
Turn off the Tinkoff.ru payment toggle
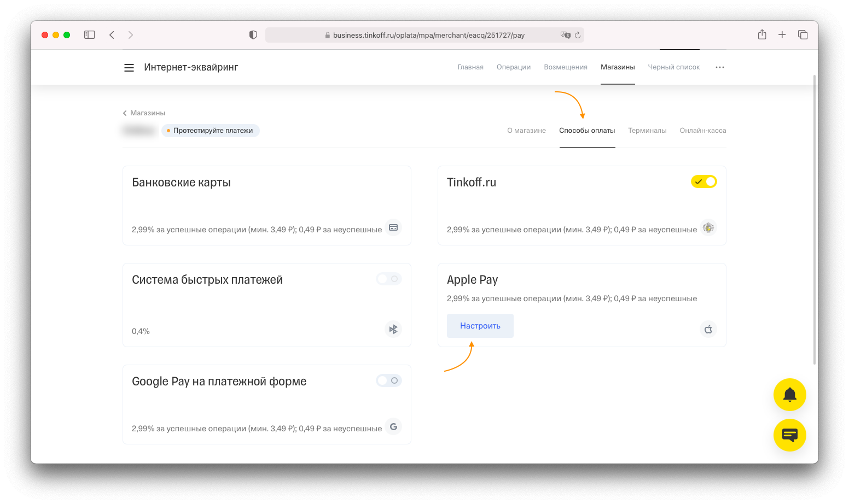(704, 181)
